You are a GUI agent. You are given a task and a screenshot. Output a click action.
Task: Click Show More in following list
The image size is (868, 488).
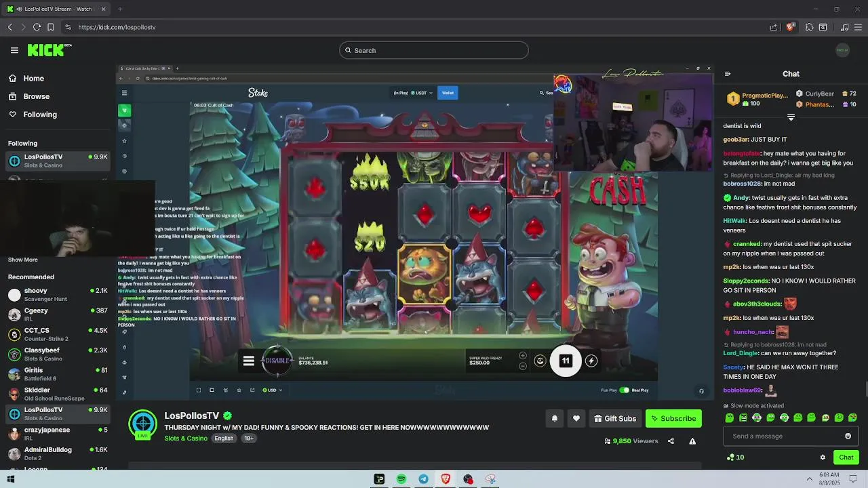click(x=22, y=260)
